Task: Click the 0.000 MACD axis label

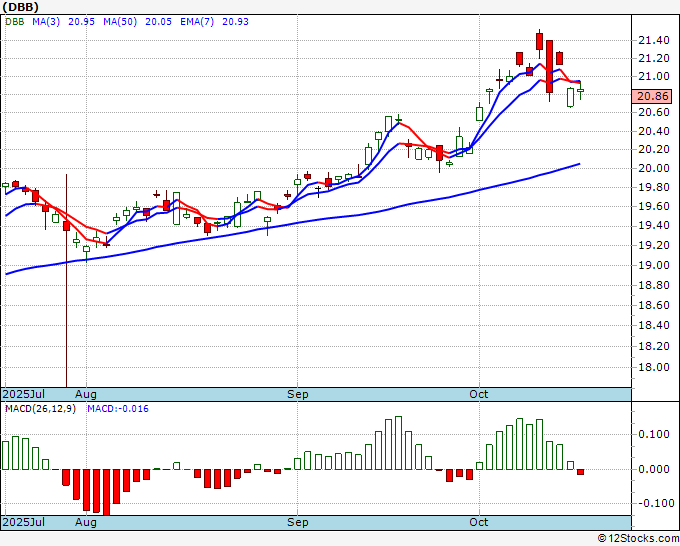Action: point(654,469)
